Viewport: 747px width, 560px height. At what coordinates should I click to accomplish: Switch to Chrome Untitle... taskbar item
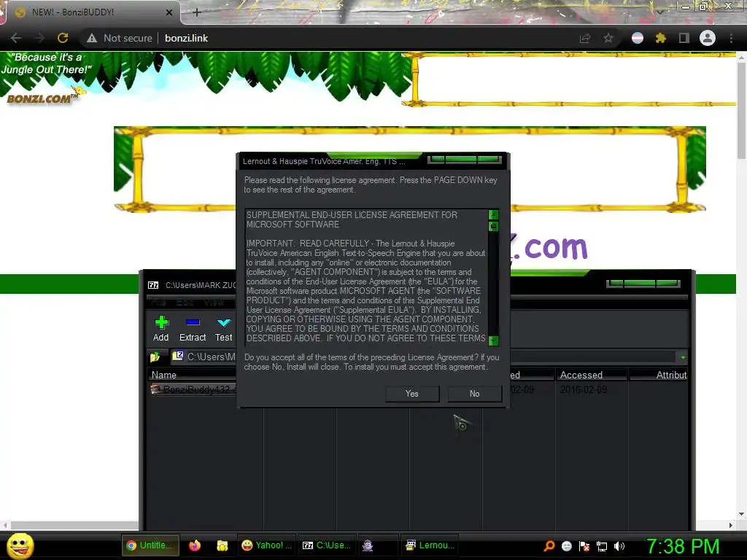[x=150, y=545]
